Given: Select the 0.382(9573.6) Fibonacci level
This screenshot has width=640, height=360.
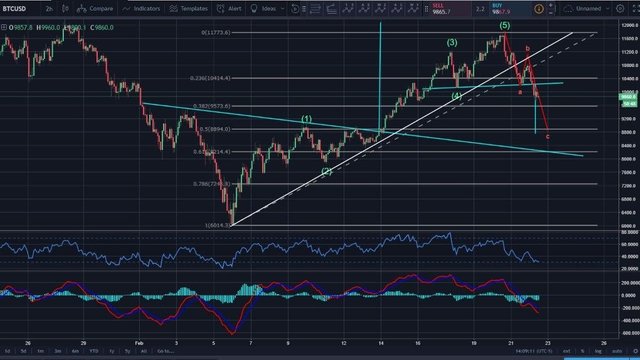Looking at the screenshot, I should click(211, 106).
